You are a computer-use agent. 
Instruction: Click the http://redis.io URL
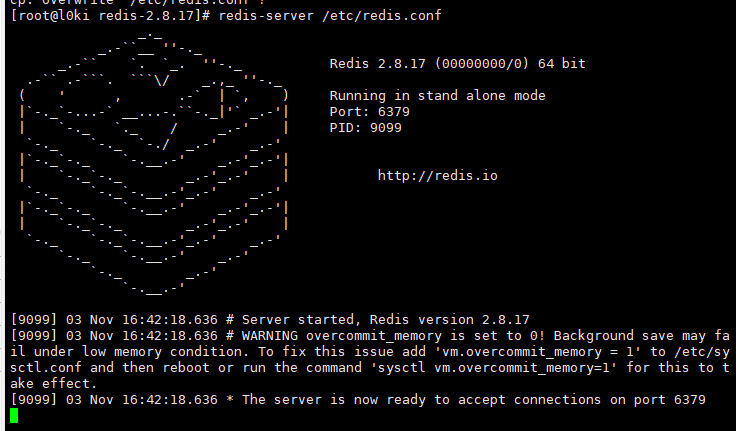pos(437,176)
